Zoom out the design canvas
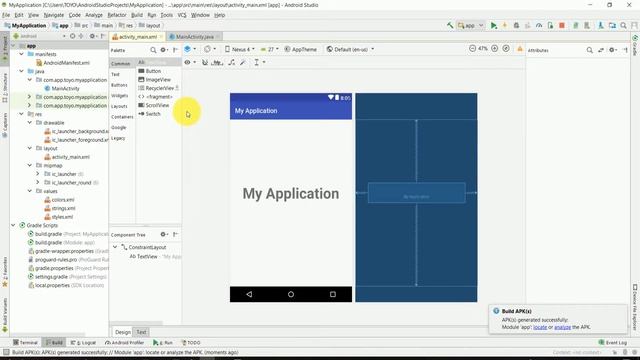Screen dimensions: 640x360 pyautogui.click(x=472, y=48)
